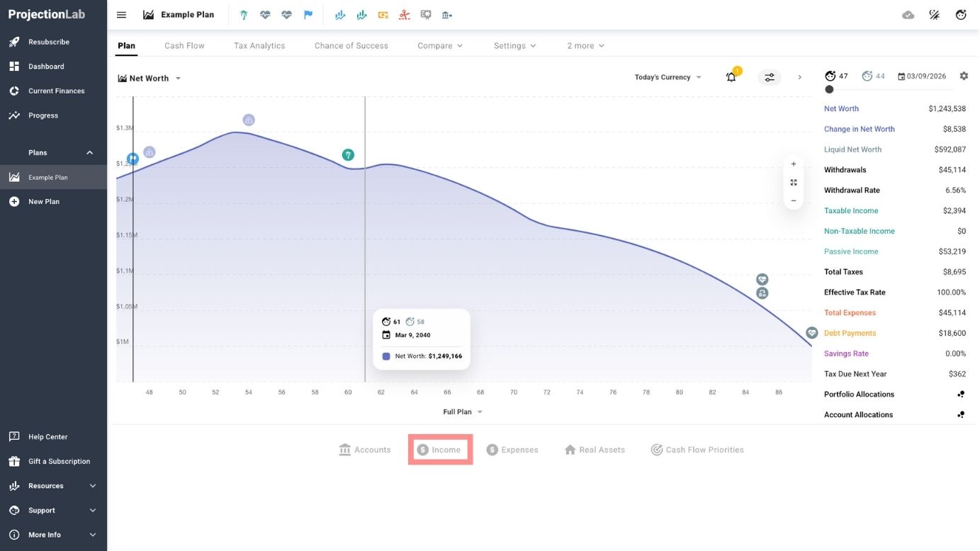The width and height of the screenshot is (980, 551).
Task: Click the cloud sync icon
Action: click(908, 15)
